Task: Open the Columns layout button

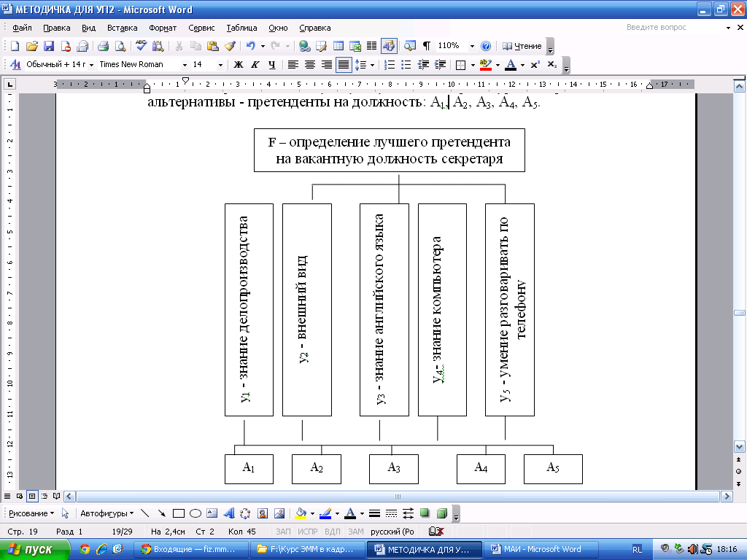Action: tap(371, 46)
